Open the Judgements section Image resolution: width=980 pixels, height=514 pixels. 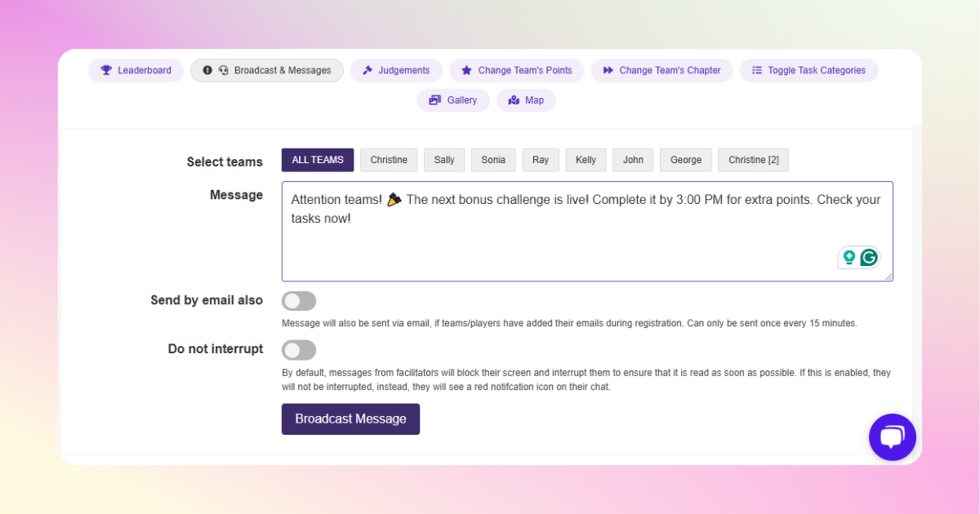[x=396, y=70]
